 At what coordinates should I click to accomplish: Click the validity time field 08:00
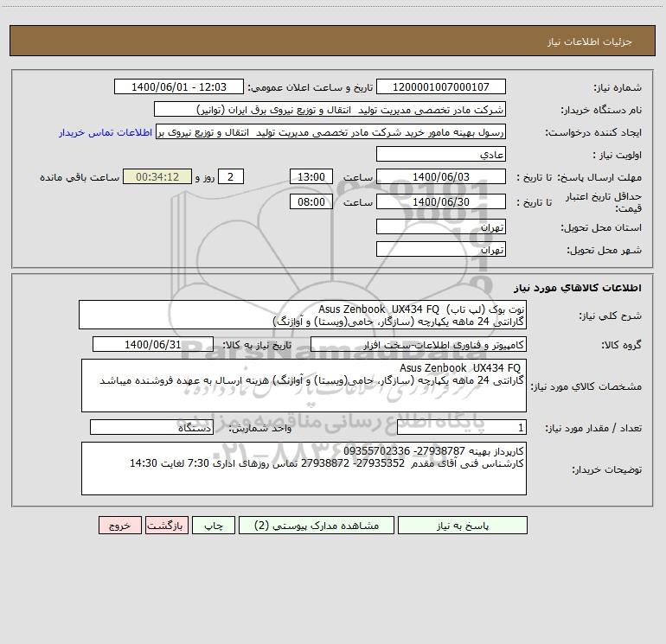(x=311, y=202)
